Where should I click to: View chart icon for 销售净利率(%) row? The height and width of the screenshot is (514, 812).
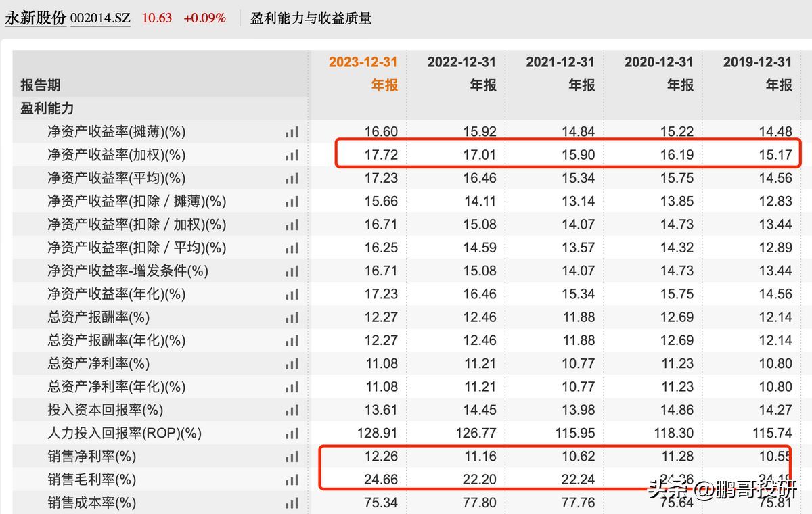coord(292,457)
